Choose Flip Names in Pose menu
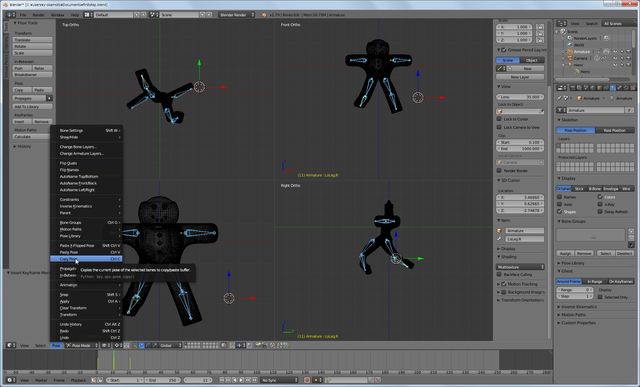The width and height of the screenshot is (640, 387). click(x=86, y=170)
